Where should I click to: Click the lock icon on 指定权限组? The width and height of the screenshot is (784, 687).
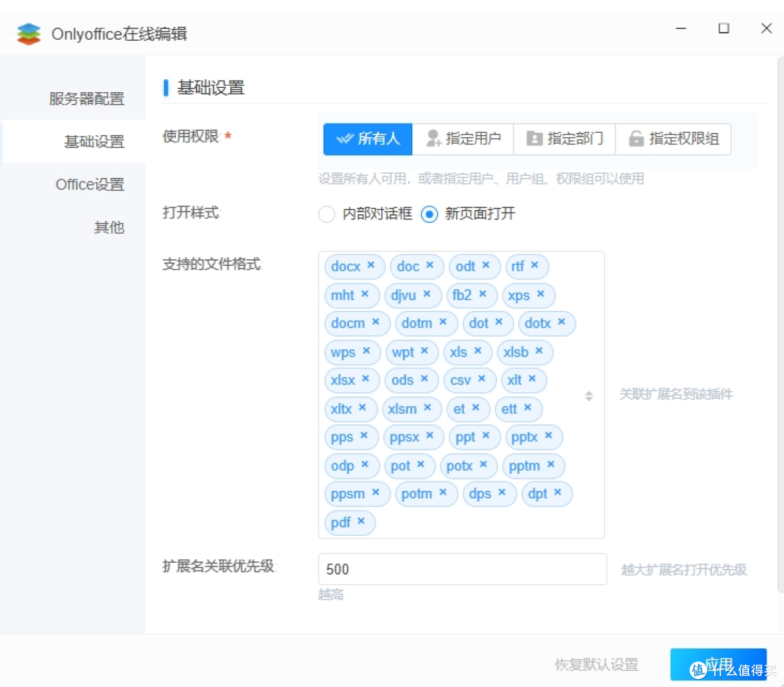click(x=636, y=139)
